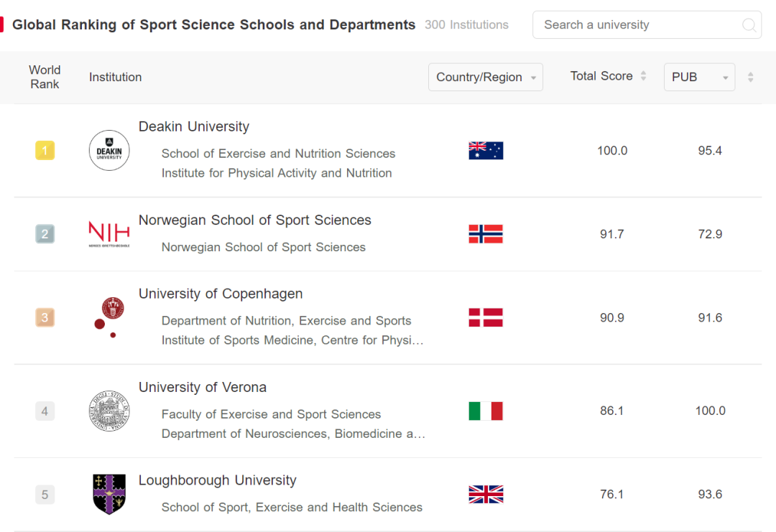Click the University of Verona seal
776x532 pixels.
click(x=109, y=411)
